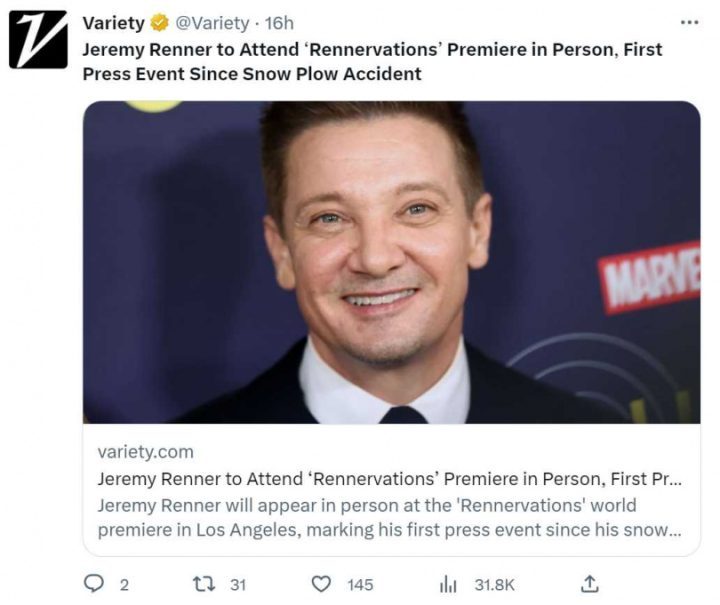Like the tweet with the heart icon
Image resolution: width=720 pixels, height=605 pixels.
[321, 584]
